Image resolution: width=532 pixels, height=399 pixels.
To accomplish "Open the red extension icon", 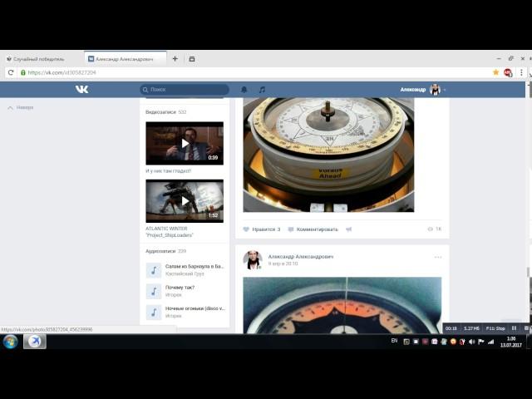I will pos(508,72).
